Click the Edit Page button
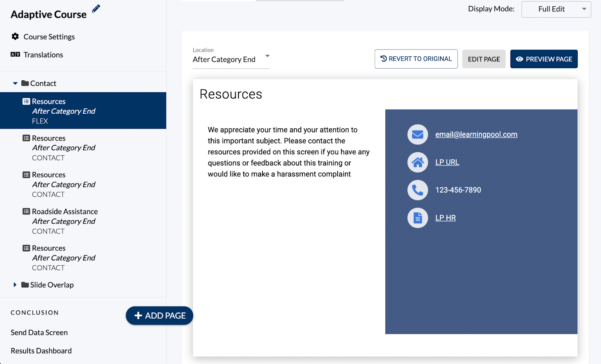Image resolution: width=601 pixels, height=364 pixels. pyautogui.click(x=484, y=59)
